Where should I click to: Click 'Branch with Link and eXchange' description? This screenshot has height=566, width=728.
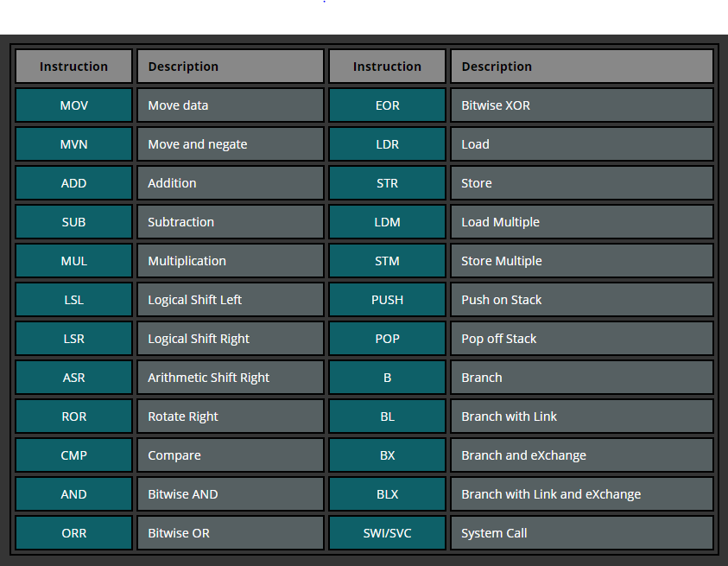click(582, 494)
